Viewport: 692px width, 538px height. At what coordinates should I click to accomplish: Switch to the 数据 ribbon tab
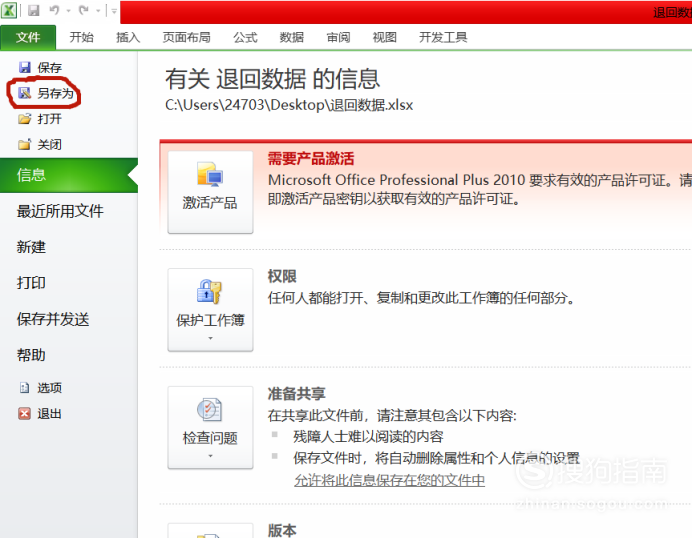pyautogui.click(x=291, y=38)
